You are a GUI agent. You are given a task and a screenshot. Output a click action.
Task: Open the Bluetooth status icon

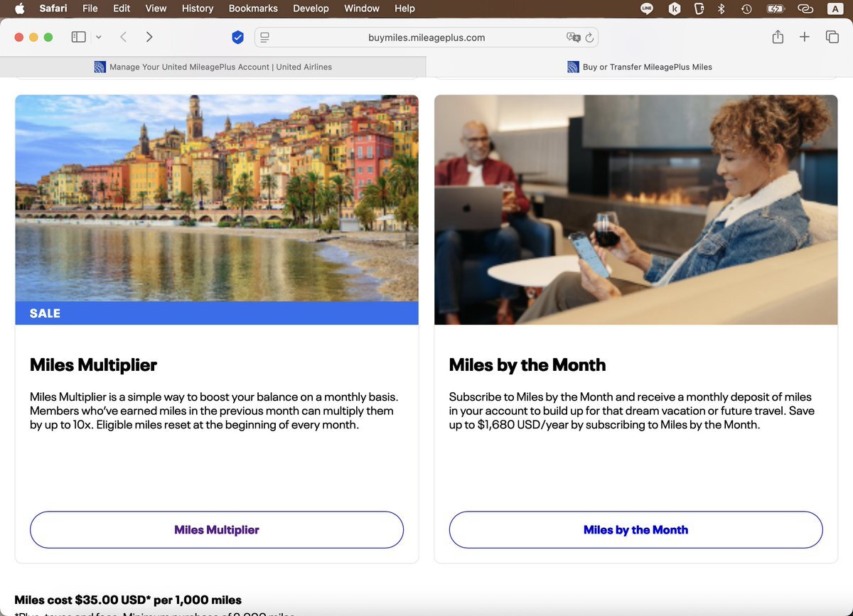click(x=721, y=9)
